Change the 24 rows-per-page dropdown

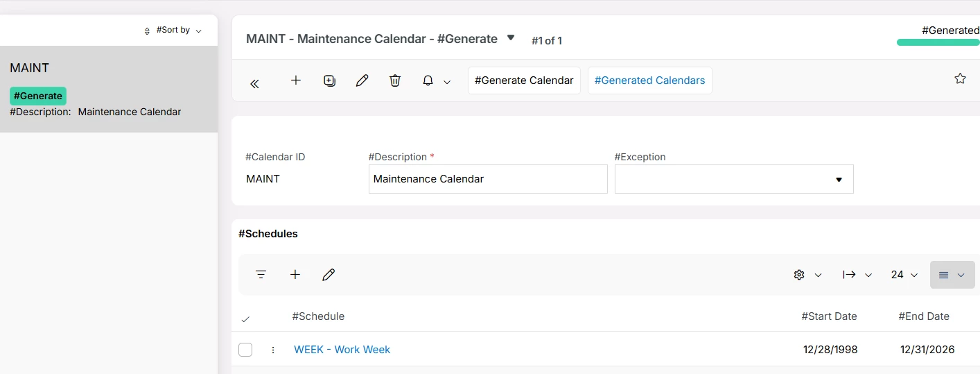click(904, 275)
